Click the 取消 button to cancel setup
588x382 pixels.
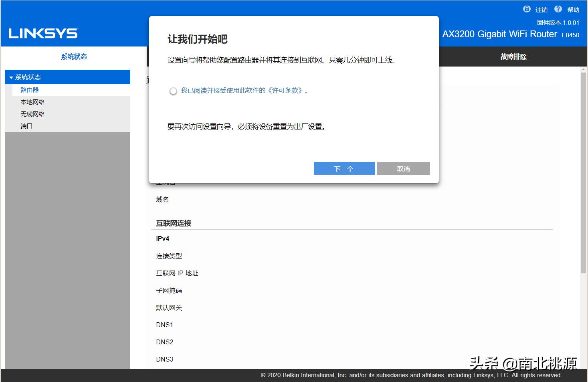pyautogui.click(x=403, y=168)
